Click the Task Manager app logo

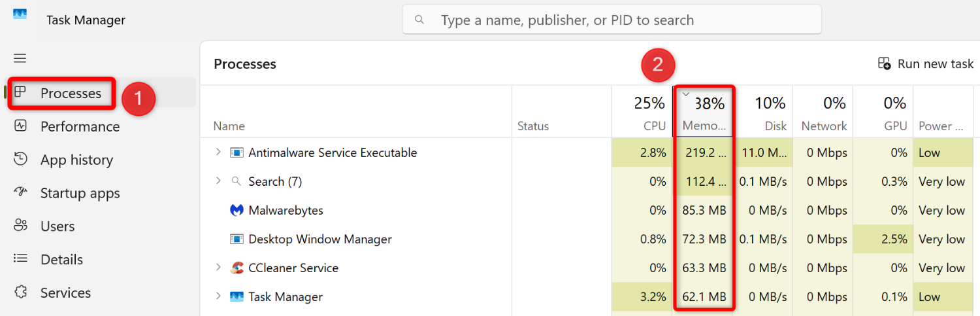pos(20,16)
